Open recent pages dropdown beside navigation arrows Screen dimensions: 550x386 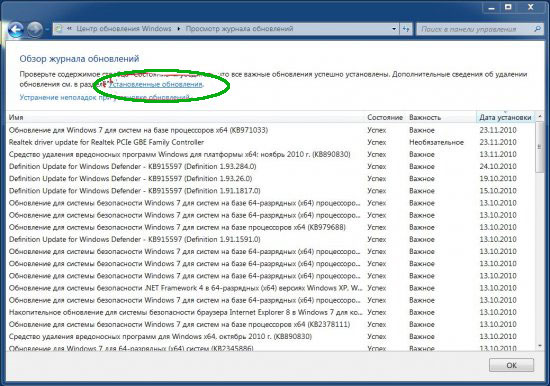(47, 29)
